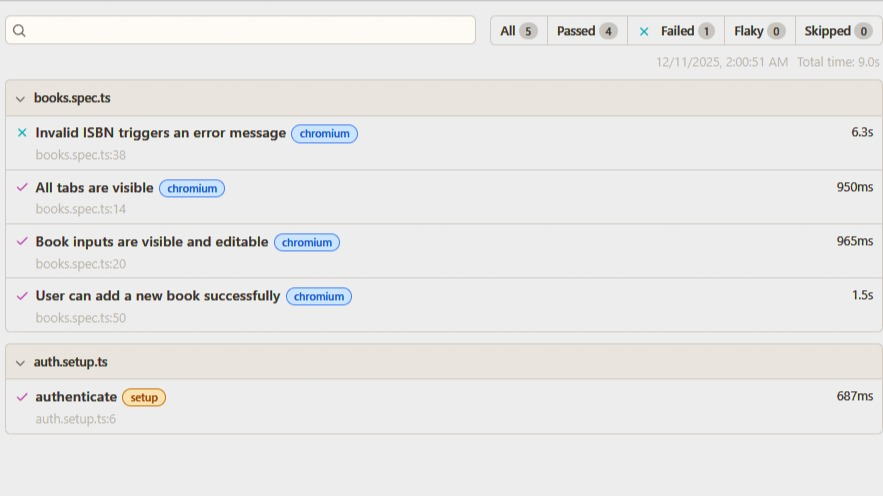Image resolution: width=883 pixels, height=496 pixels.
Task: Open the Book inputs are visible and editable test
Action: pos(151,242)
